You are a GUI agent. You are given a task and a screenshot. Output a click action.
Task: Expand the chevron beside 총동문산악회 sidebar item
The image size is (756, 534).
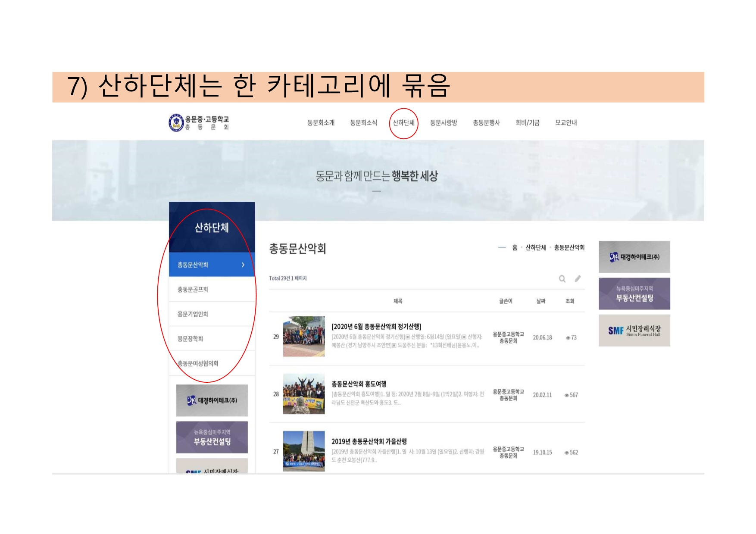243,265
